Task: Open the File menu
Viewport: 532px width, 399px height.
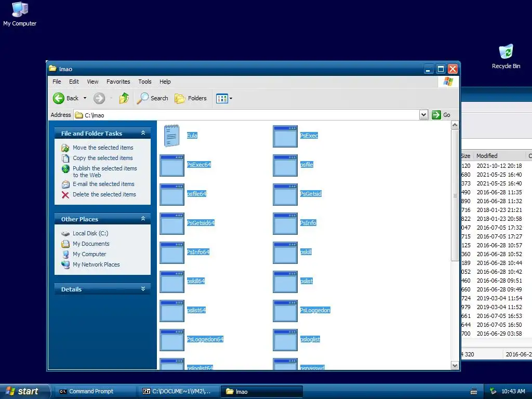Action: coord(57,82)
